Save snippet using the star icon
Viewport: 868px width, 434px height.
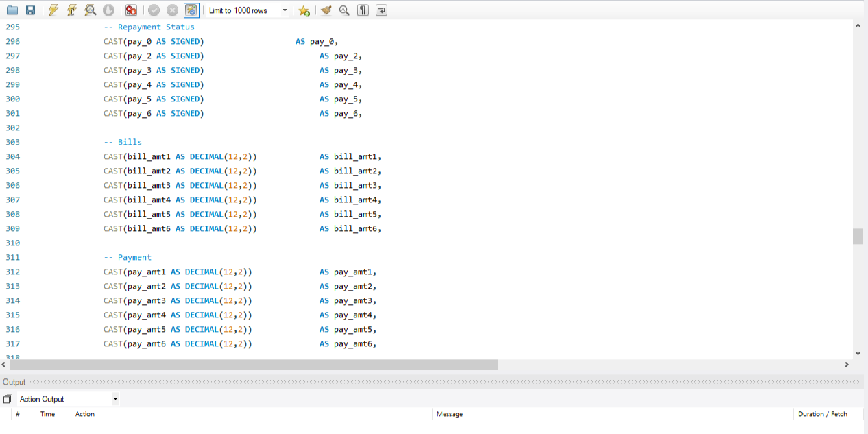click(x=304, y=10)
